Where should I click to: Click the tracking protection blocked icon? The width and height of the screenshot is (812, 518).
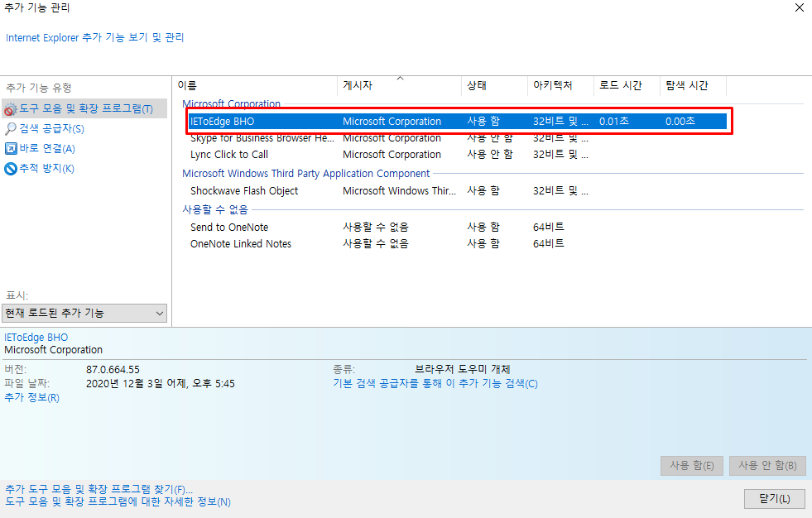click(11, 169)
